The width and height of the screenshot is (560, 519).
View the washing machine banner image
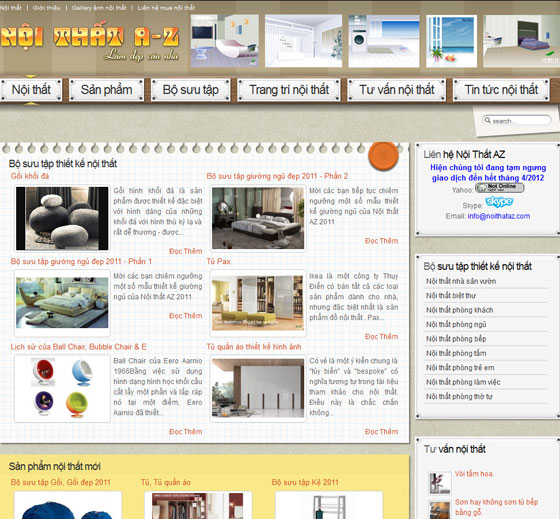coord(384,41)
